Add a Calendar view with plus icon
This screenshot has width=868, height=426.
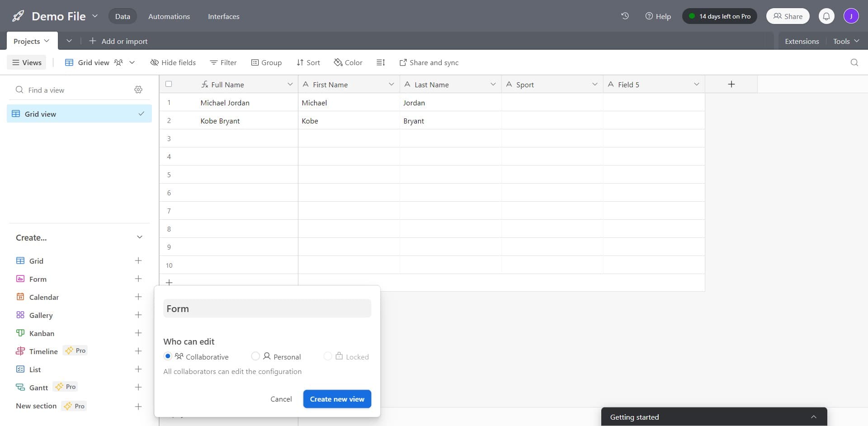coord(138,297)
